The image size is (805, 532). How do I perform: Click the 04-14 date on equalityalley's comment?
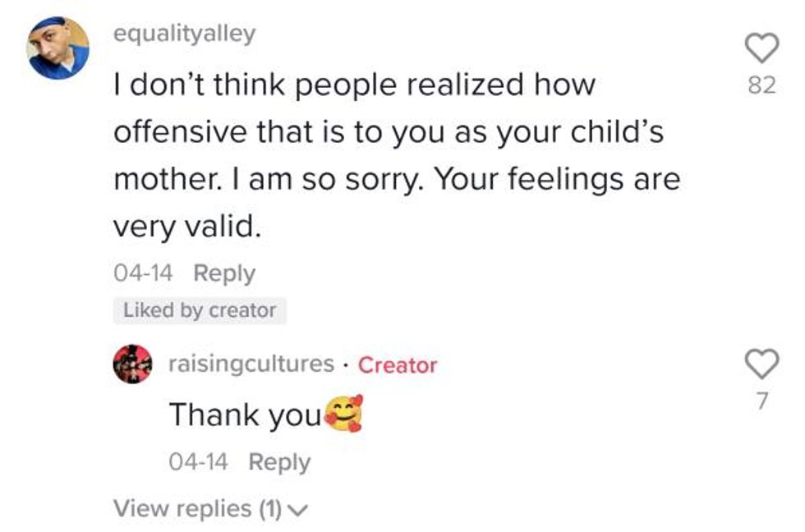pos(143,273)
